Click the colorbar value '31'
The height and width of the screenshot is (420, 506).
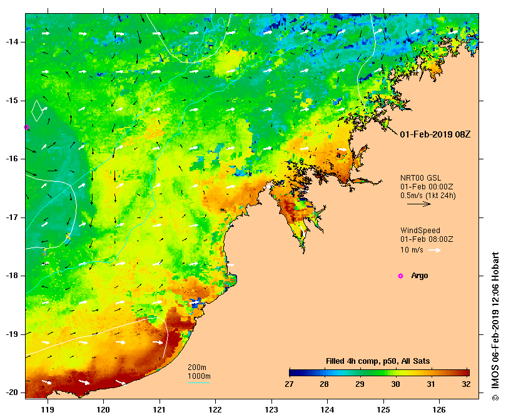(430, 384)
